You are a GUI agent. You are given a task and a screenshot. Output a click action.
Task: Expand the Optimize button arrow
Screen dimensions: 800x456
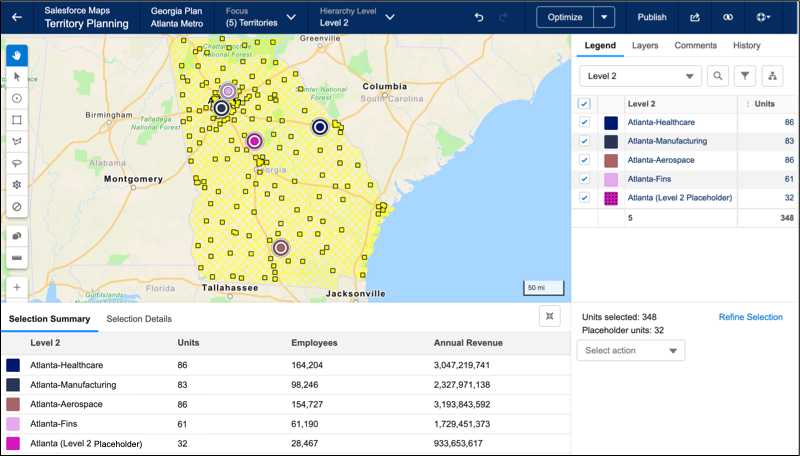click(604, 17)
